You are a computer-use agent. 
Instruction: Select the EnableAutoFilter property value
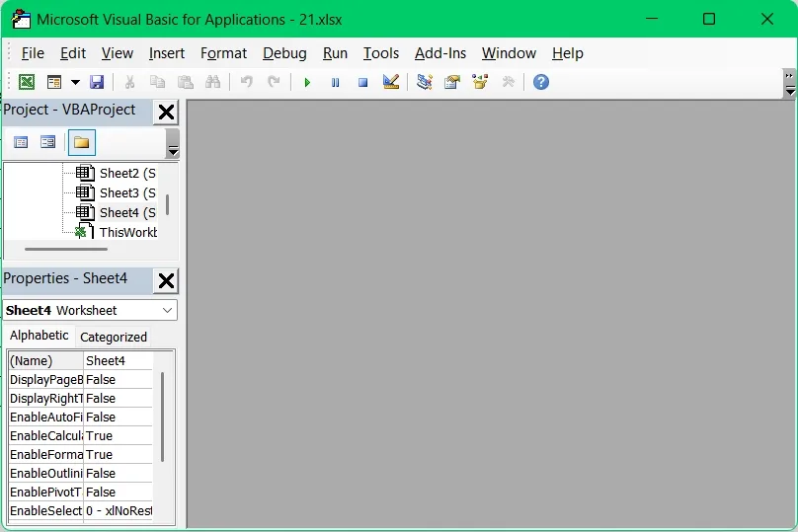pyautogui.click(x=119, y=418)
